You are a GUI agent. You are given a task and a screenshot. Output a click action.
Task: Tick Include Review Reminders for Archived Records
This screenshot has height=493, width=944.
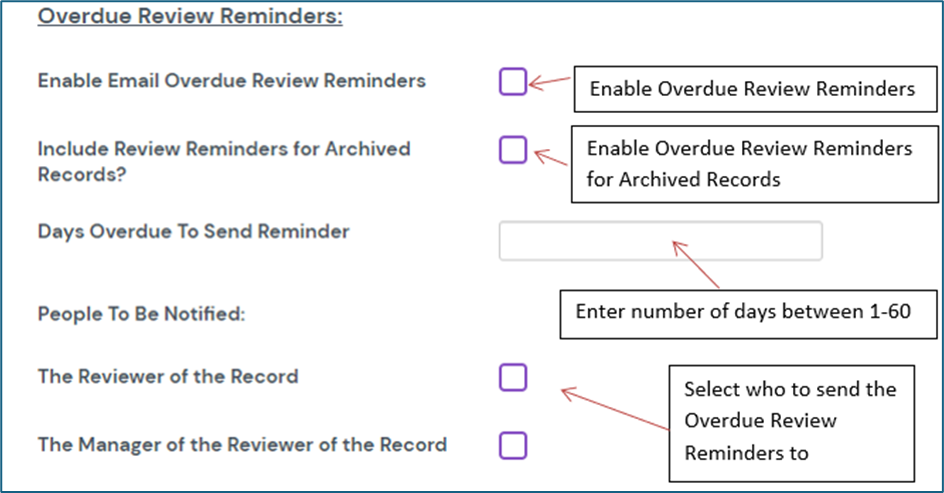tap(512, 150)
